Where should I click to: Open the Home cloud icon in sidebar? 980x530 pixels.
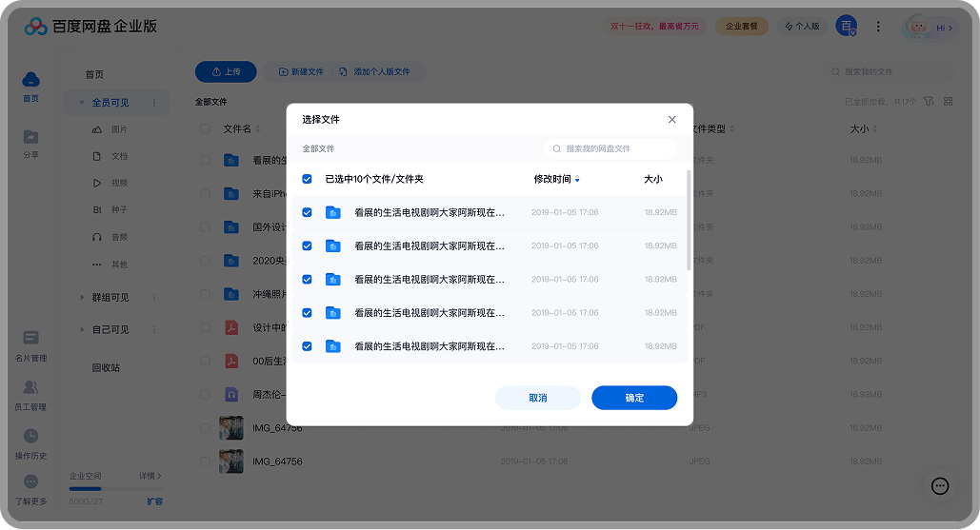click(x=30, y=79)
